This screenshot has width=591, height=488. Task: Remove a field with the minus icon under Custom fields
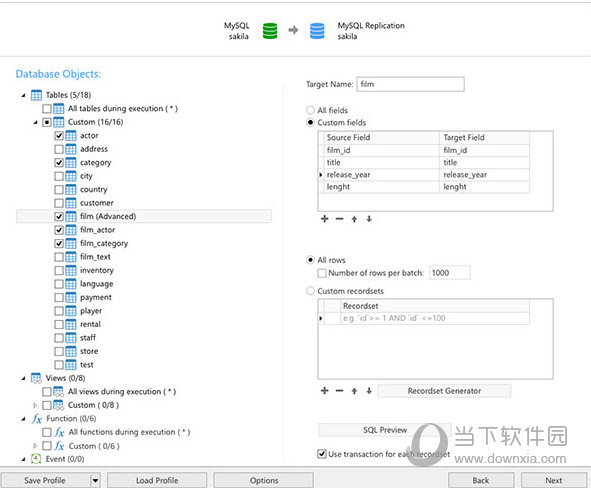click(x=339, y=219)
